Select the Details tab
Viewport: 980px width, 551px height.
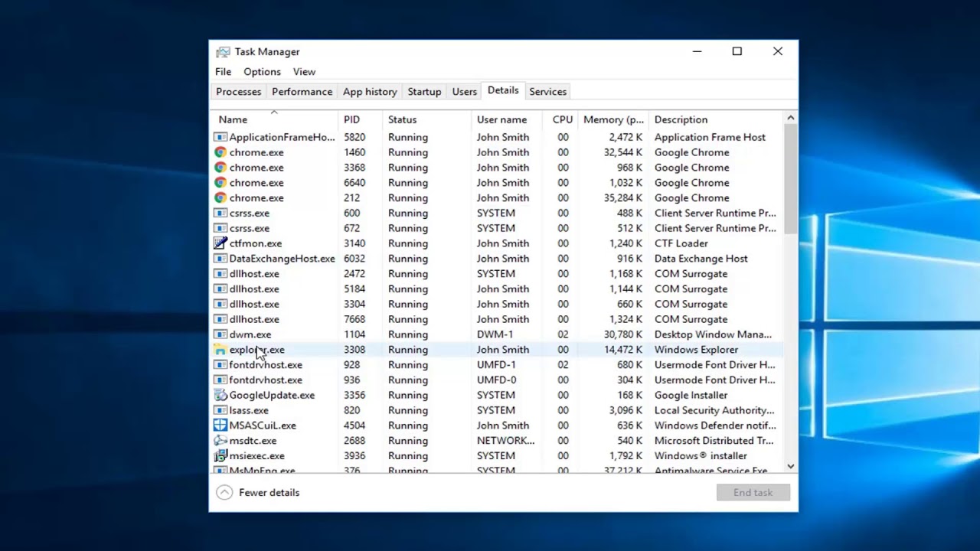pos(503,90)
